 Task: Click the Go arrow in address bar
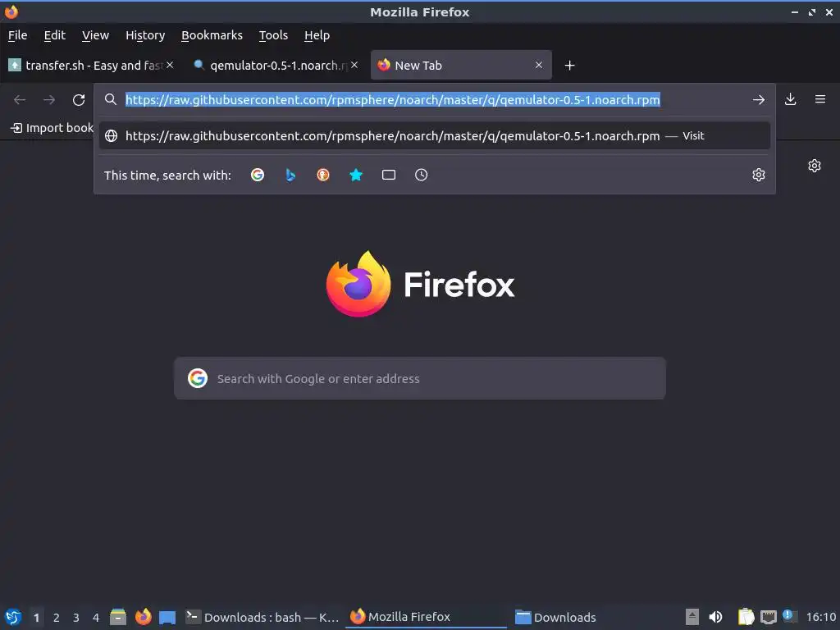[758, 99]
